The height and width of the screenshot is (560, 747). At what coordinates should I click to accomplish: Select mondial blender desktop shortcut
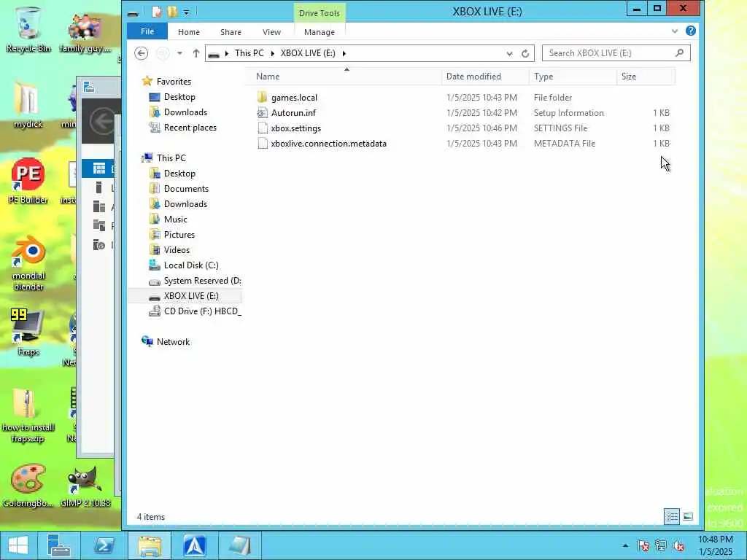pyautogui.click(x=28, y=262)
